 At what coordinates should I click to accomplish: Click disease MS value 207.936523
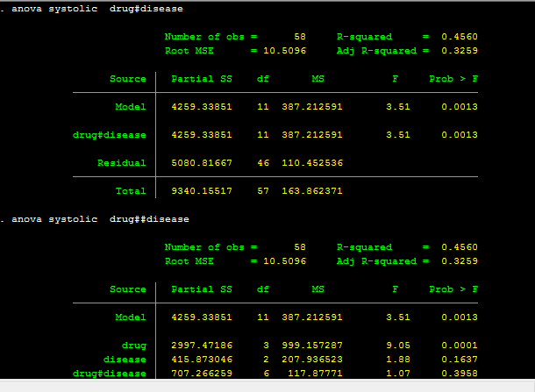[x=312, y=360]
